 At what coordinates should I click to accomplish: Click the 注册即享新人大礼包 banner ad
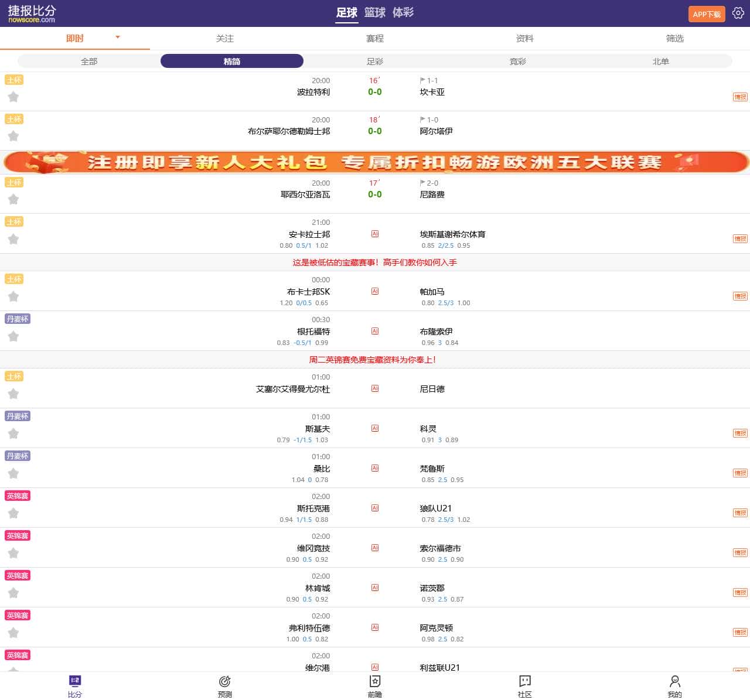(x=375, y=162)
